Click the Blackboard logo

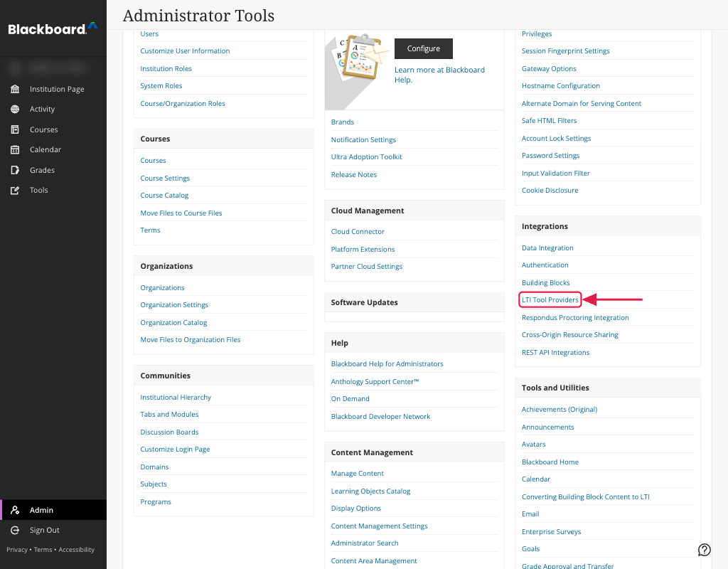pos(53,28)
